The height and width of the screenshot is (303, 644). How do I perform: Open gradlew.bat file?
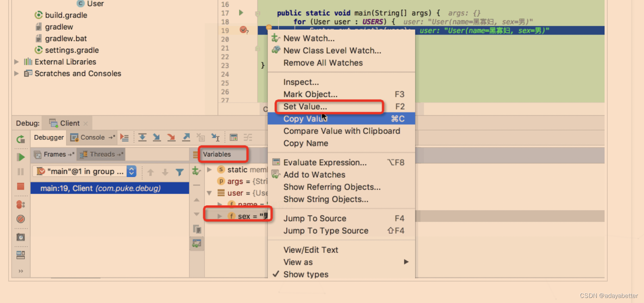66,38
